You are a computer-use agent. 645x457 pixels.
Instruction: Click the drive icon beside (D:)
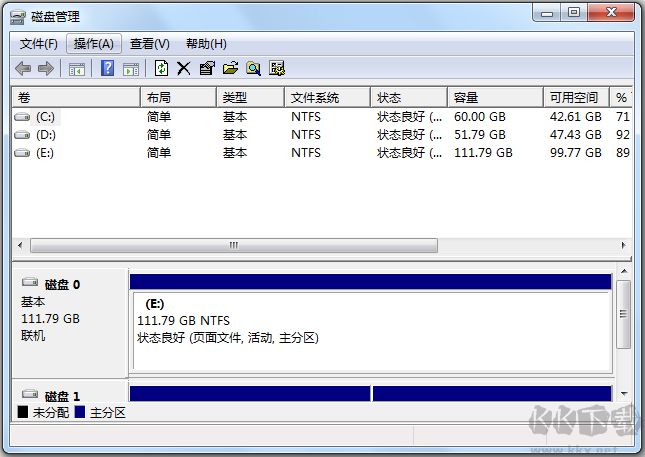[x=22, y=135]
